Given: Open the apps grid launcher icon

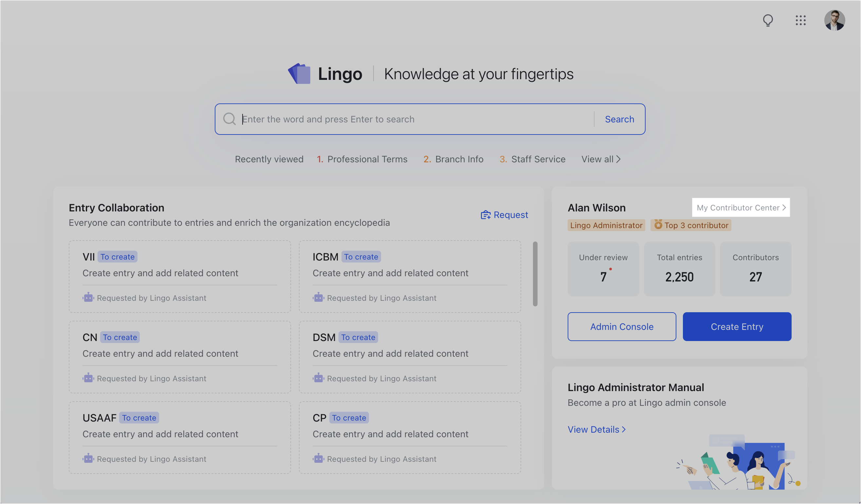Looking at the screenshot, I should [801, 20].
